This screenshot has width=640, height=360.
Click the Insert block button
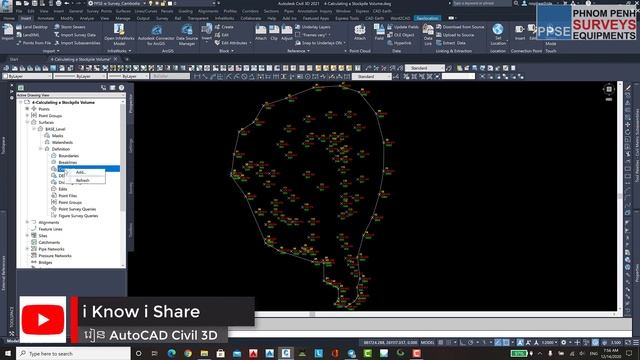[207, 32]
